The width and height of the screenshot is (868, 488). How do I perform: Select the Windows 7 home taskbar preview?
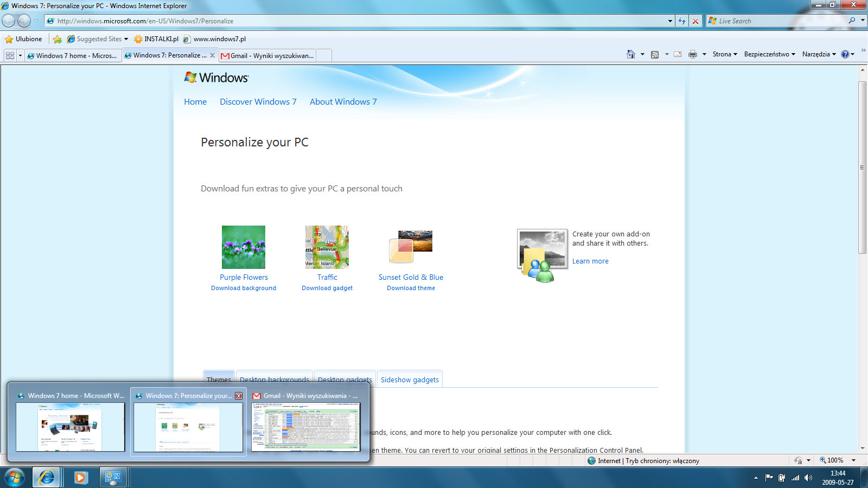click(71, 422)
